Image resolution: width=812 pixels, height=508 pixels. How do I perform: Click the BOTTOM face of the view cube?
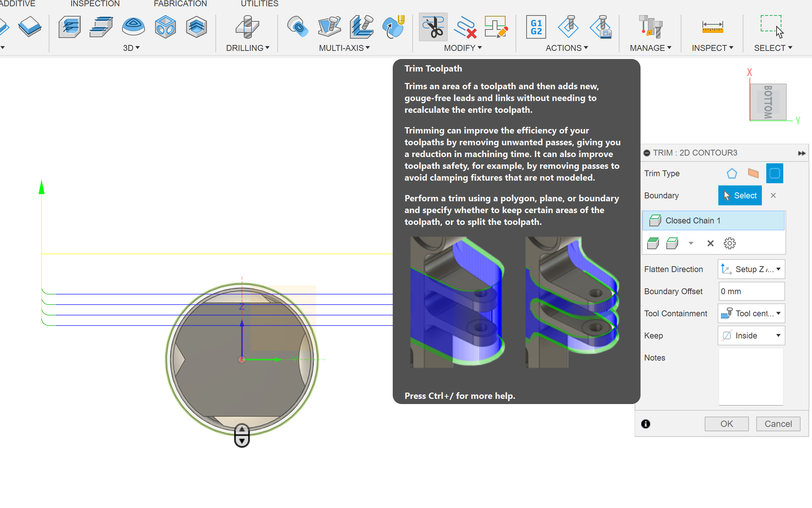pyautogui.click(x=768, y=102)
